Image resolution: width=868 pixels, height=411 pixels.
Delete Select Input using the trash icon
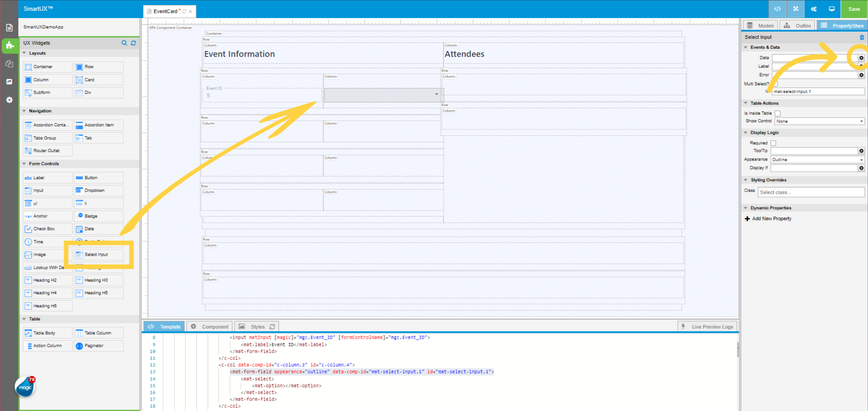(861, 37)
